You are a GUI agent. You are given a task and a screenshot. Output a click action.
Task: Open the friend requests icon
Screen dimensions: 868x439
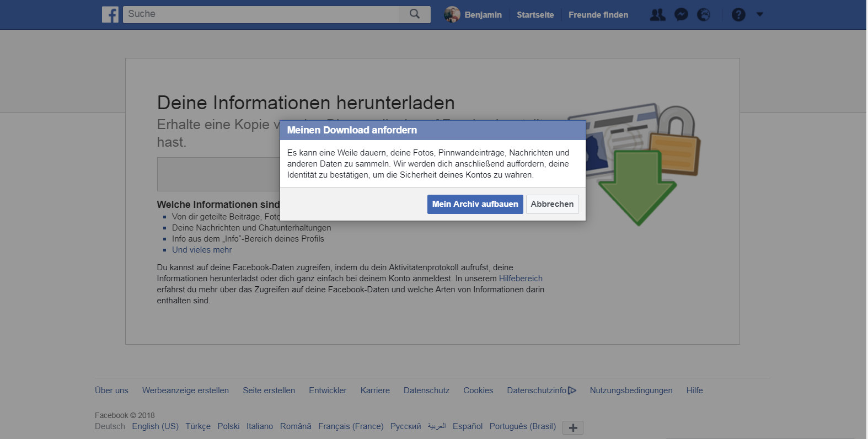(x=657, y=15)
